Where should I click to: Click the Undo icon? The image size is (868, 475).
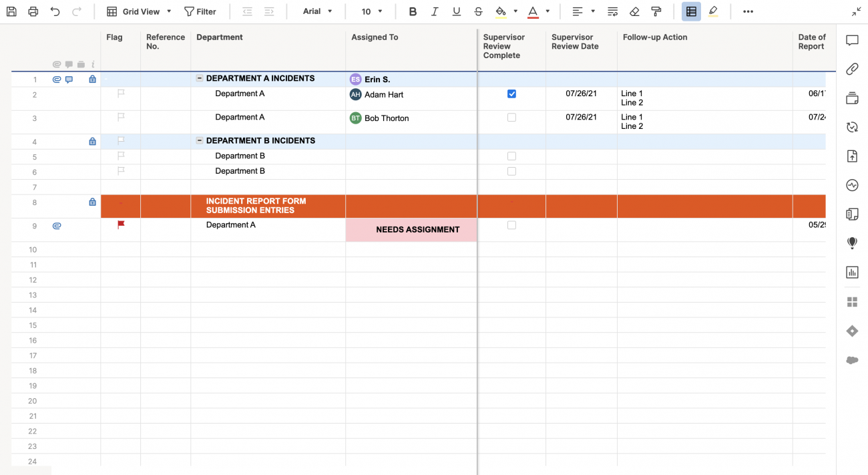pyautogui.click(x=54, y=11)
